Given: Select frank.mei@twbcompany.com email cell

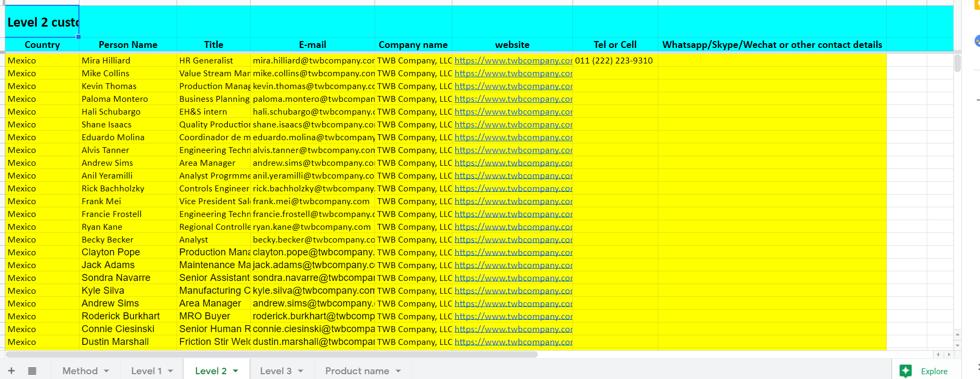Looking at the screenshot, I should click(313, 201).
